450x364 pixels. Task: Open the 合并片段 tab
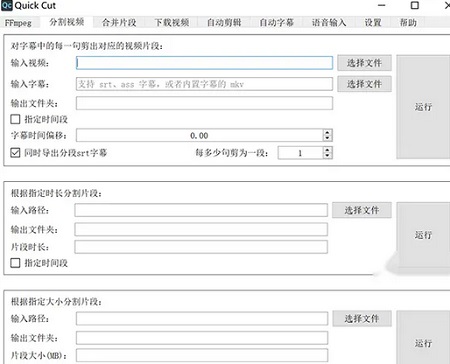[119, 23]
